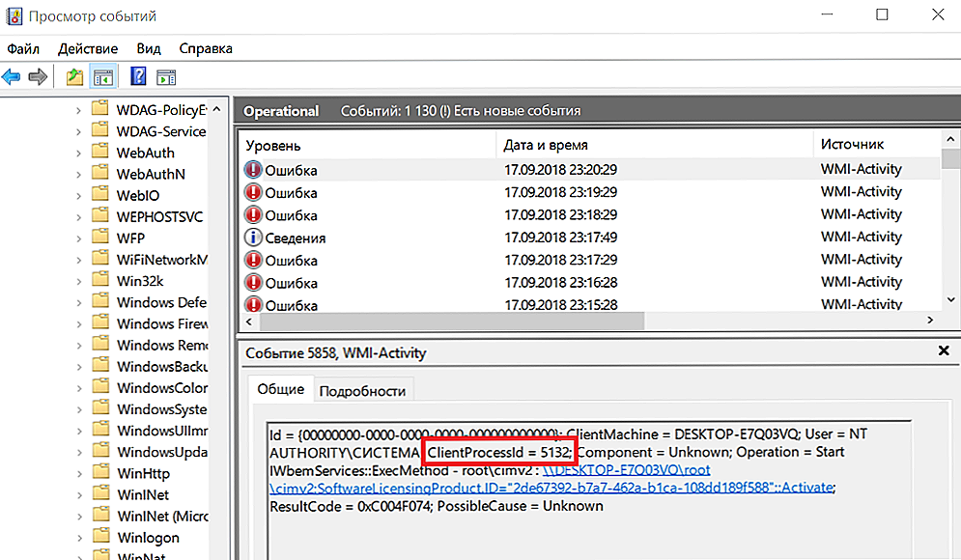The height and width of the screenshot is (560, 961).
Task: Click the blue Back arrow in toolbar
Action: click(x=13, y=77)
